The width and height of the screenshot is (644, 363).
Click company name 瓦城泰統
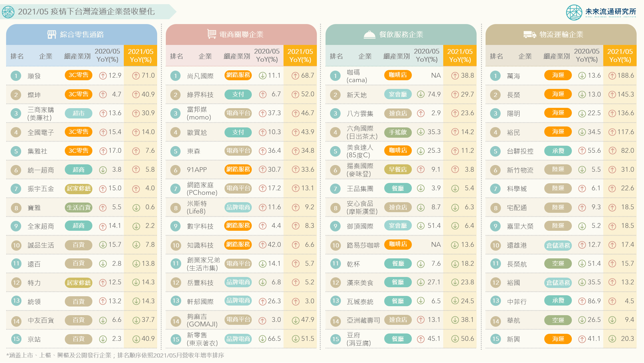pyautogui.click(x=360, y=302)
